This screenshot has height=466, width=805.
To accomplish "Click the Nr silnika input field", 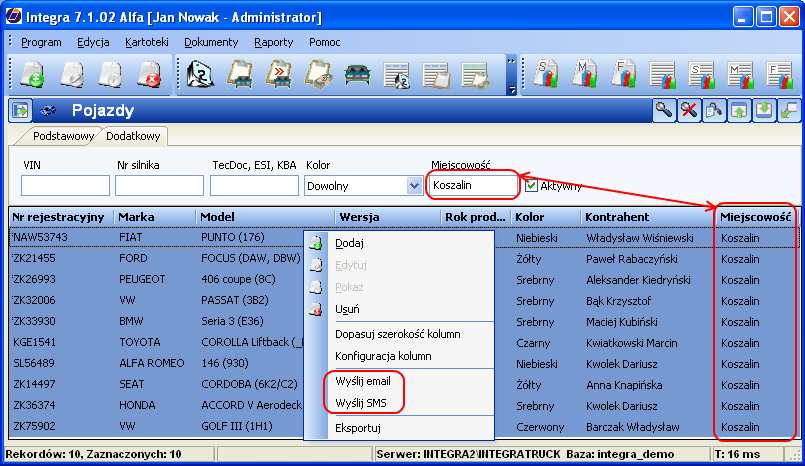I will coord(159,186).
